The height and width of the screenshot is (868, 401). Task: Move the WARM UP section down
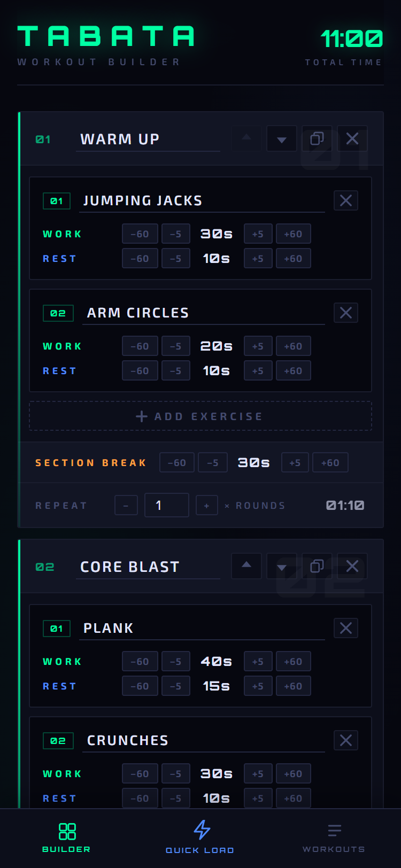281,138
